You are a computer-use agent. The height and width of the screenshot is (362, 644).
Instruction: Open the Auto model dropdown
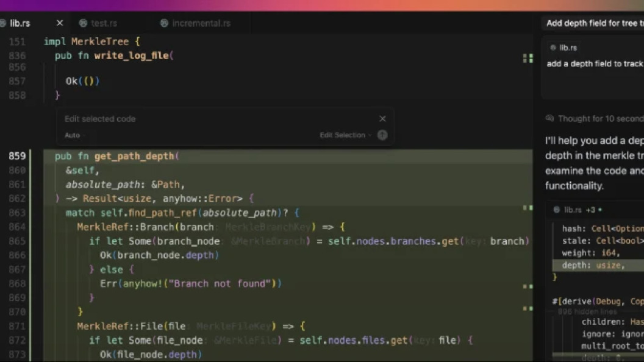coord(74,135)
